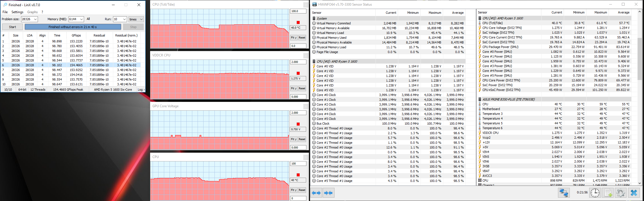Click the Residual (norm.) column header
Screen dimensions: 644x201
126,35
